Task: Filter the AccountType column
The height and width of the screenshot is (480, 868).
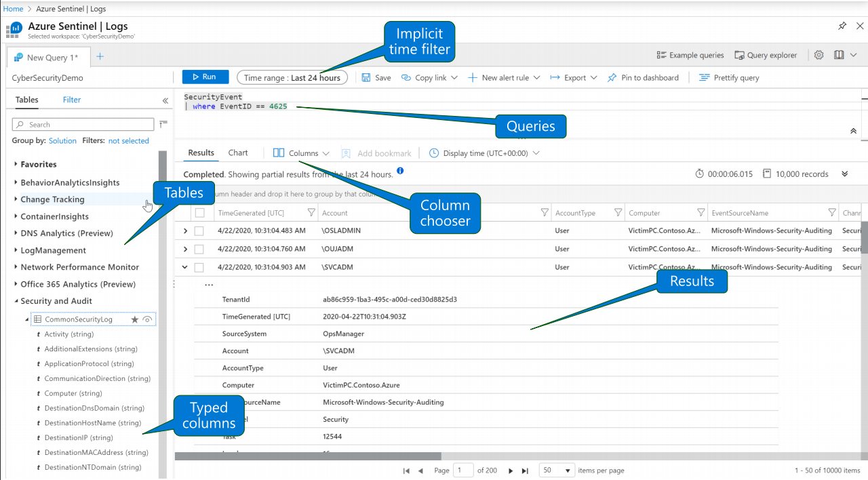Action: 618,213
